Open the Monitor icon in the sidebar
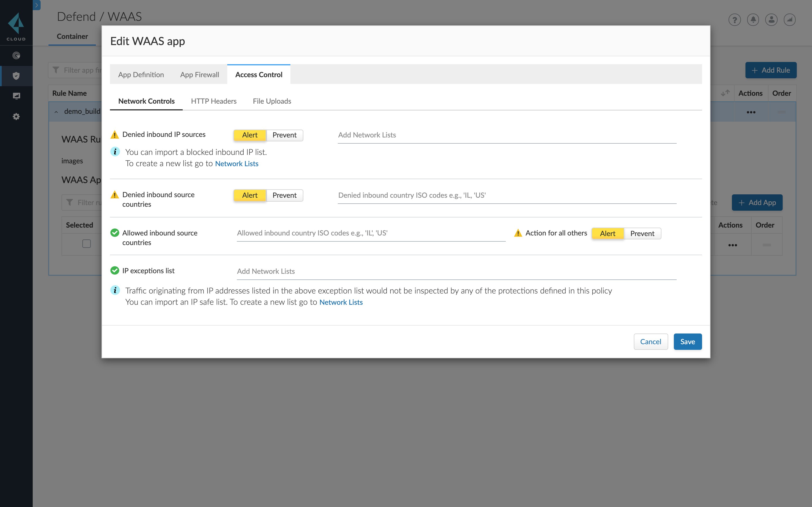Viewport: 812px width, 507px height. (16, 95)
